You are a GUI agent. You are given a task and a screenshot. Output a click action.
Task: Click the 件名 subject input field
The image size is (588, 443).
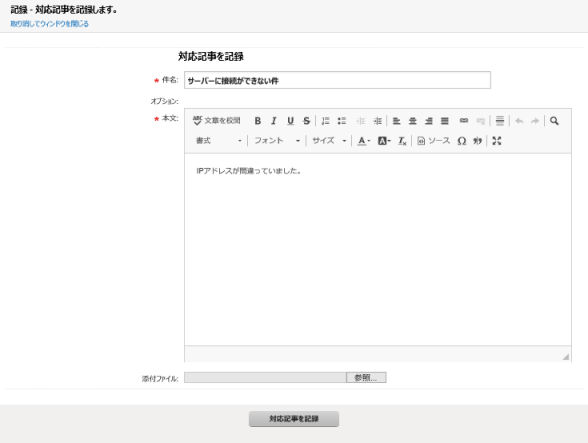point(337,80)
